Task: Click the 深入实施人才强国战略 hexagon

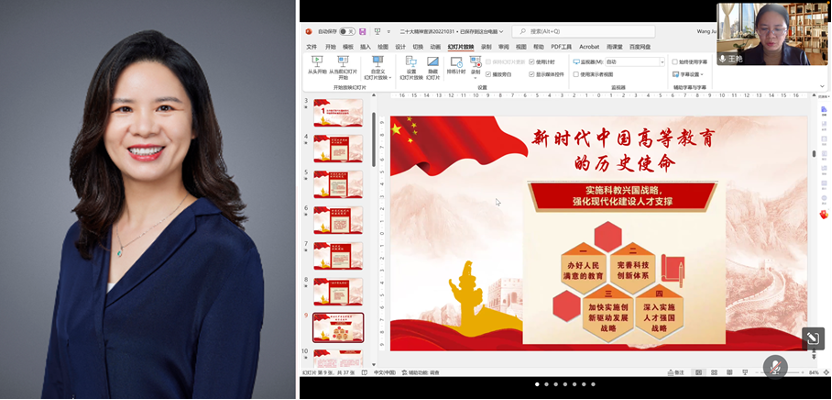Action: click(x=659, y=314)
